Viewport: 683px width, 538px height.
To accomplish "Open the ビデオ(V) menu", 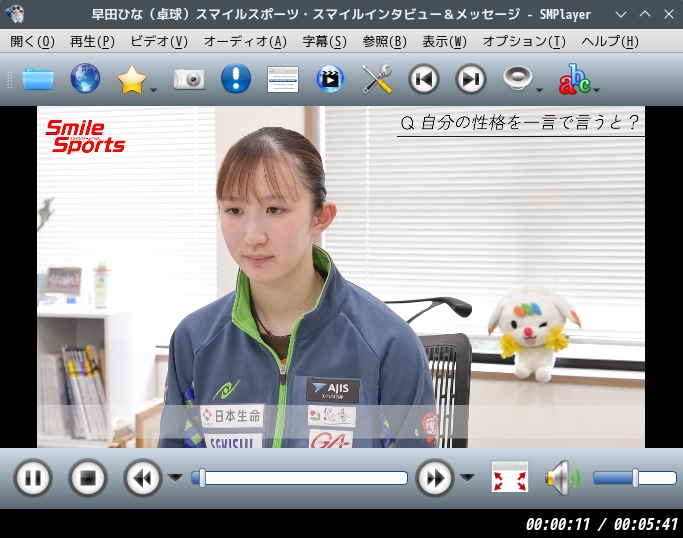I will 159,41.
